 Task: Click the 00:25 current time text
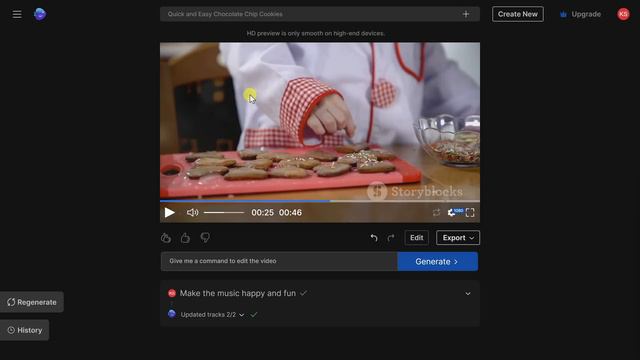click(262, 212)
